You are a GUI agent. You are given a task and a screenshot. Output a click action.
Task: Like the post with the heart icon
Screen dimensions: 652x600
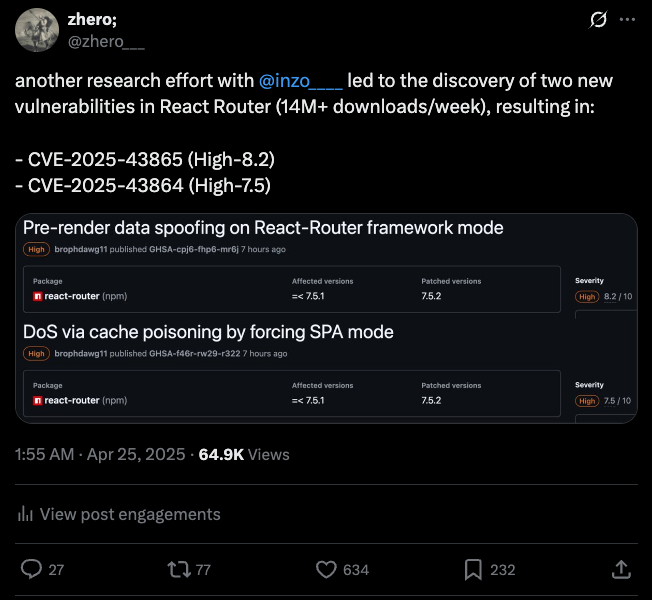[x=326, y=569]
